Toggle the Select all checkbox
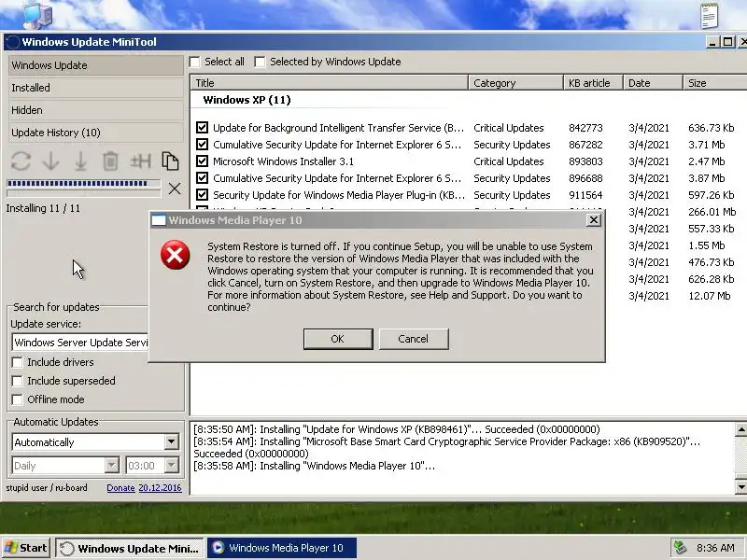Screen dimensions: 747x560 [195, 62]
